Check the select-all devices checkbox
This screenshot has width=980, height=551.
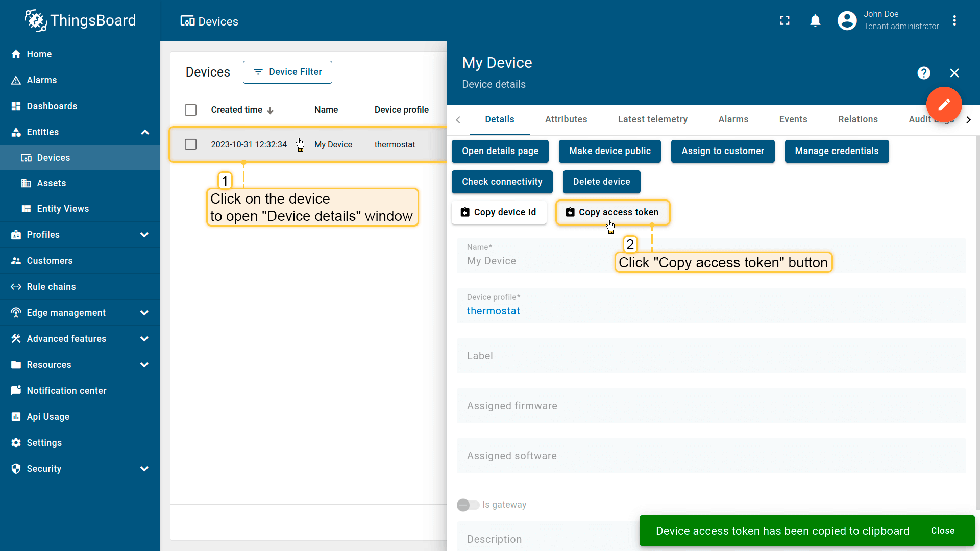(190, 110)
